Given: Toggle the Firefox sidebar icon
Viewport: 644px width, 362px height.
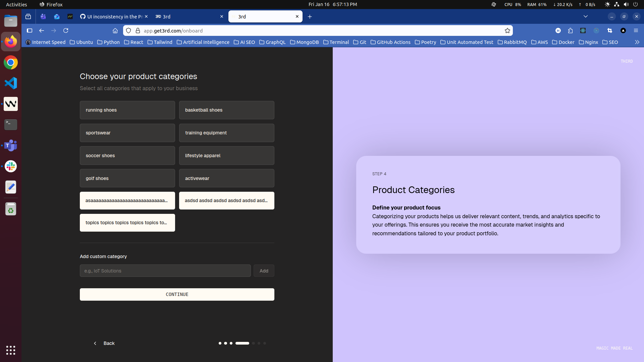Looking at the screenshot, I should tap(30, 31).
